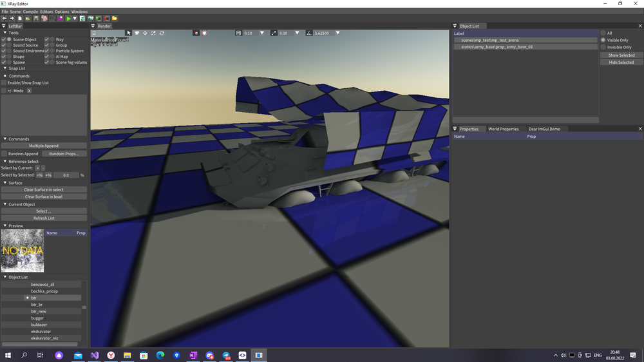Image resolution: width=644 pixels, height=362 pixels.
Task: Open File Explorer from the taskbar
Action: pos(128,355)
